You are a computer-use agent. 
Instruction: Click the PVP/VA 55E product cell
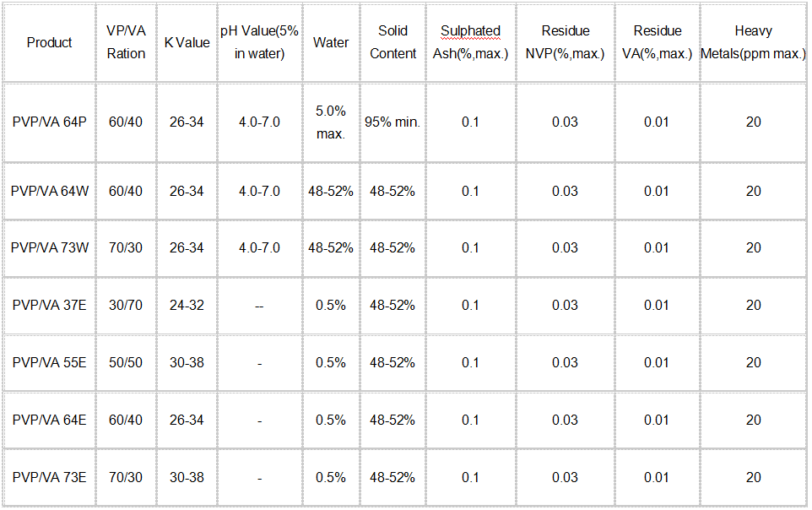coord(49,362)
